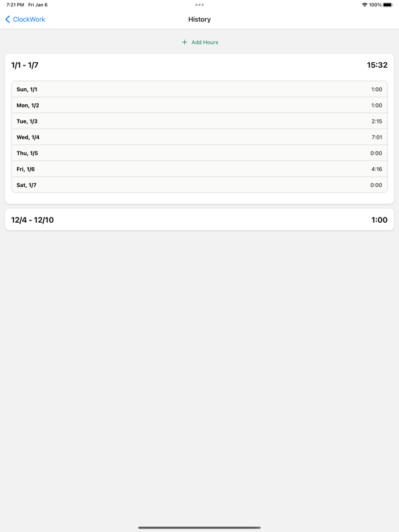Tap the Wi-Fi status icon

click(x=364, y=5)
